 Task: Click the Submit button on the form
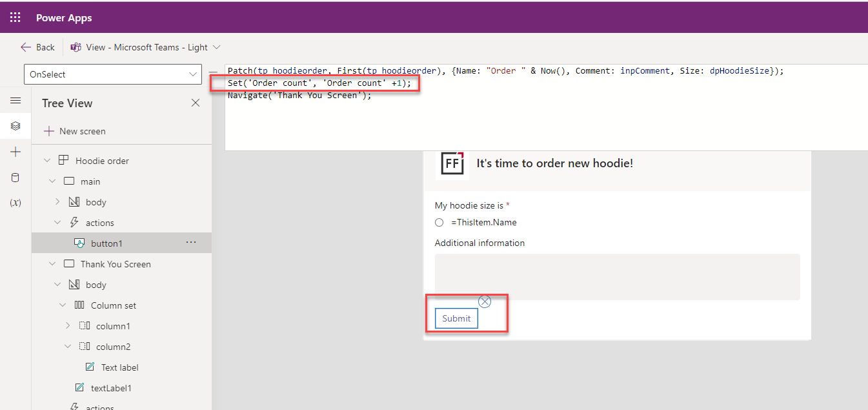[456, 318]
